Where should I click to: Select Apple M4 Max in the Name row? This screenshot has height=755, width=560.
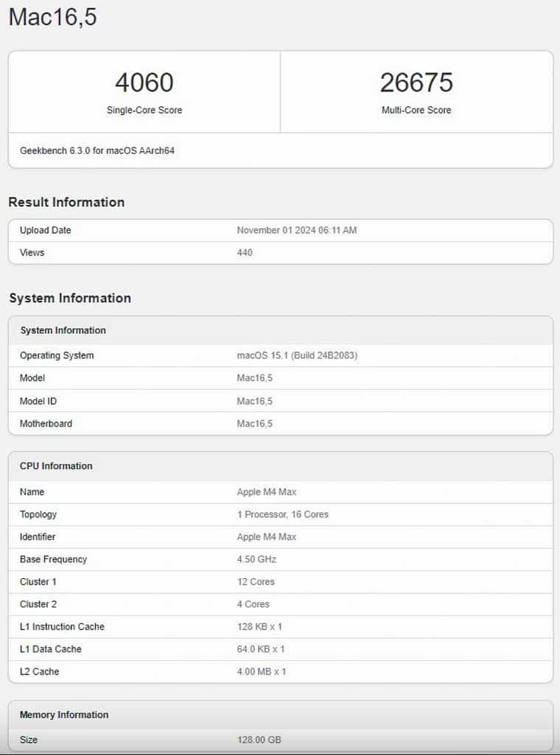pyautogui.click(x=267, y=492)
